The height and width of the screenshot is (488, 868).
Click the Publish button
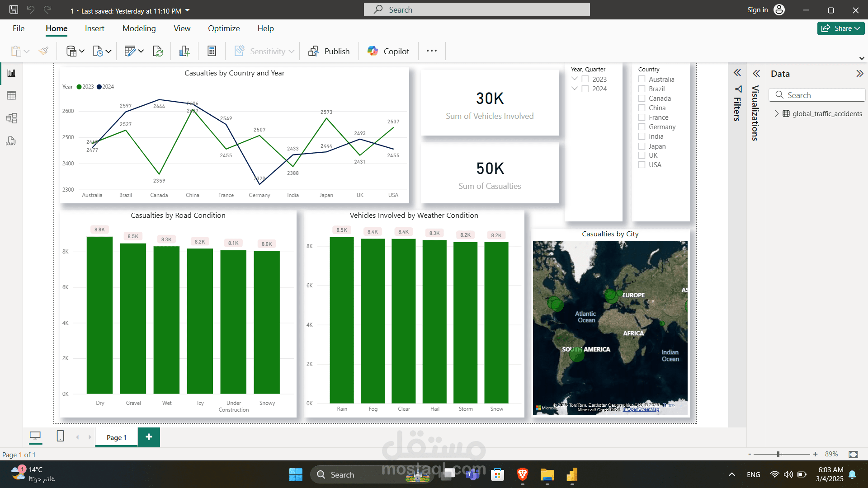(329, 51)
